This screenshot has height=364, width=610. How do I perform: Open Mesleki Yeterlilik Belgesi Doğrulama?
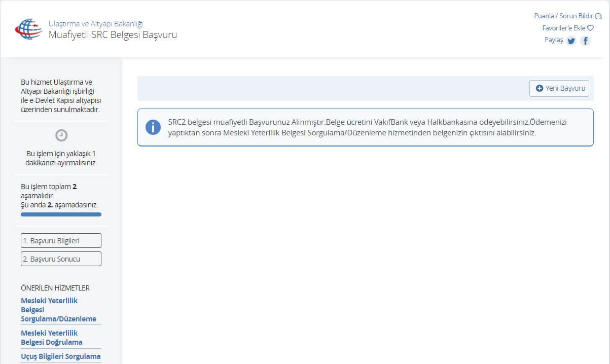(52, 338)
